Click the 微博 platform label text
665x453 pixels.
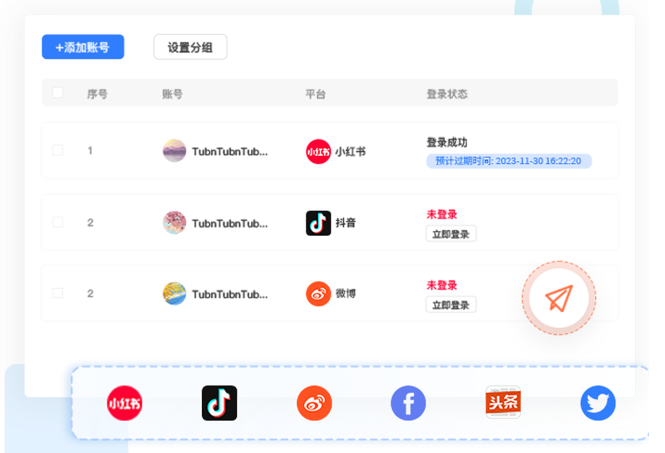coord(346,294)
